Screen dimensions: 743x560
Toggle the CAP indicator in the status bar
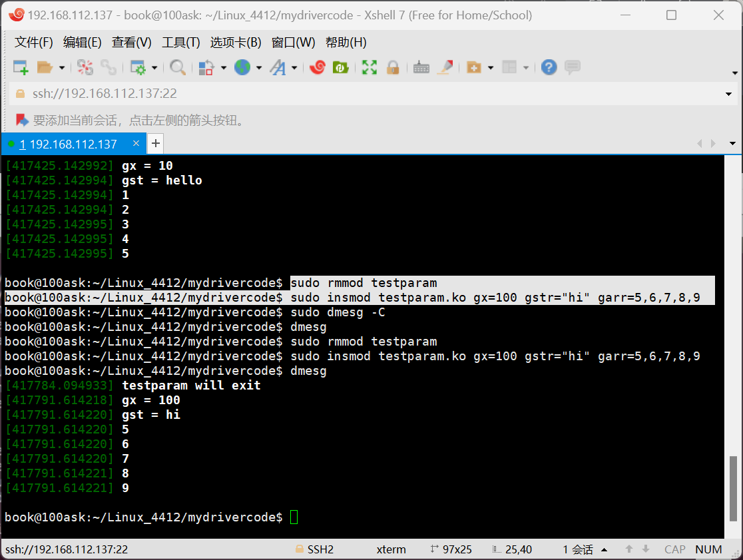click(674, 549)
